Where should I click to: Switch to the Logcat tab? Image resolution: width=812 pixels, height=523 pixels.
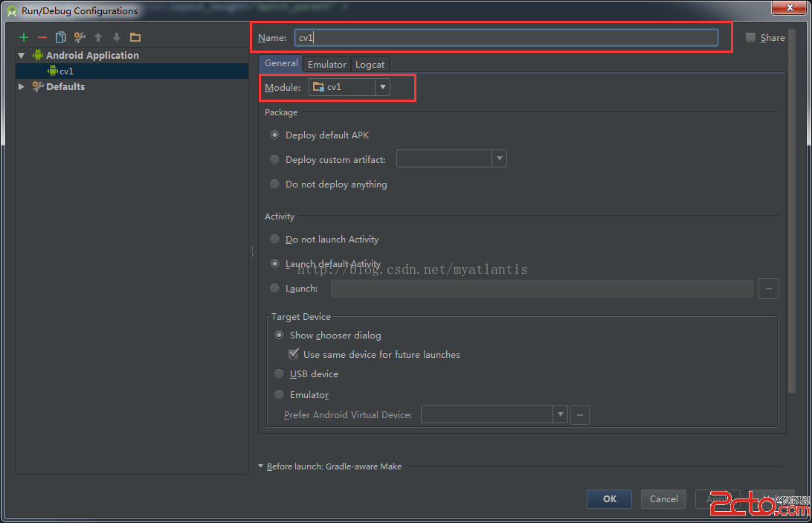(x=370, y=64)
